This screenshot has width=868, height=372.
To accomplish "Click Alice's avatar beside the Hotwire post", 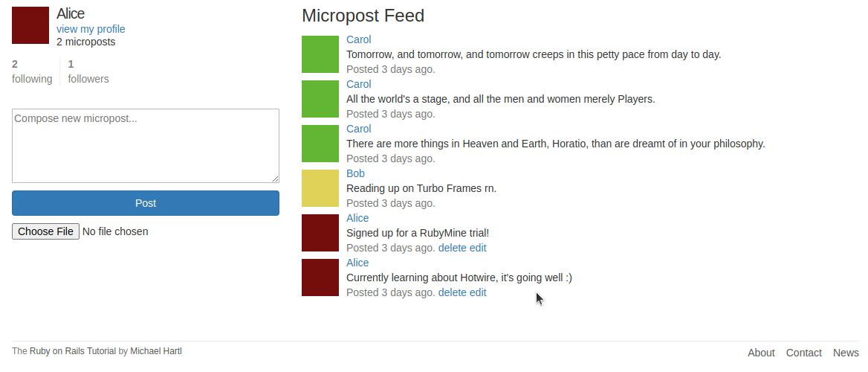I will click(320, 278).
